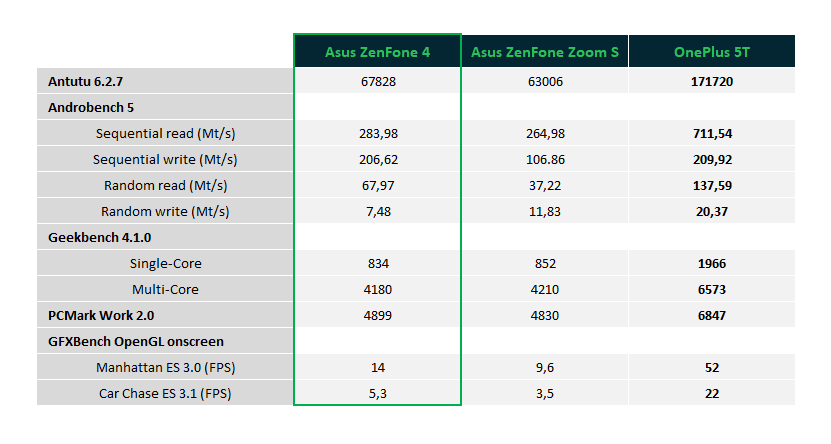Image resolution: width=831 pixels, height=444 pixels.
Task: Select the Car Chase FPS value 22
Action: pyautogui.click(x=712, y=393)
